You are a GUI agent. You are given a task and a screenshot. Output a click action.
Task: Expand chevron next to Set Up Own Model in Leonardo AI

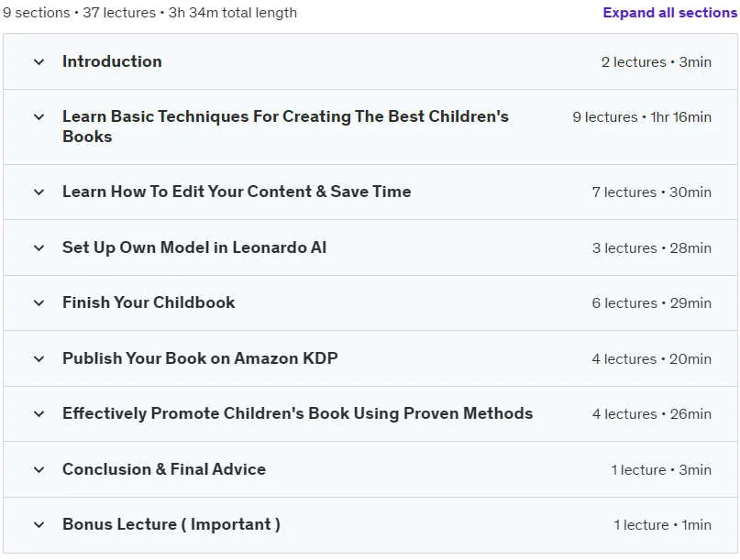click(x=39, y=247)
